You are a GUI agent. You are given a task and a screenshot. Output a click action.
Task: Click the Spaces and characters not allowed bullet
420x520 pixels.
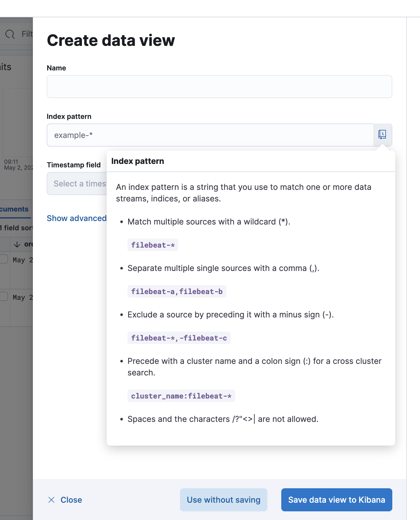point(223,419)
